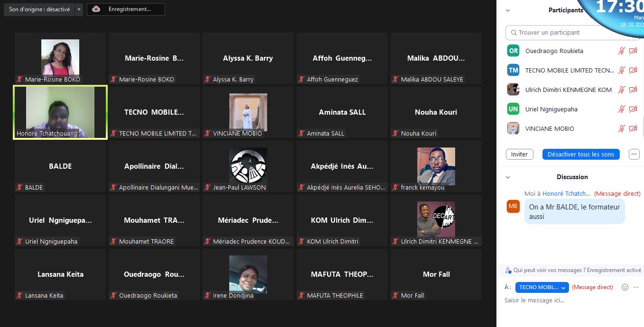Click muted mic icon on Mouhamet TRAORE tile
Viewport: 644px width, 327px height.
pos(113,241)
